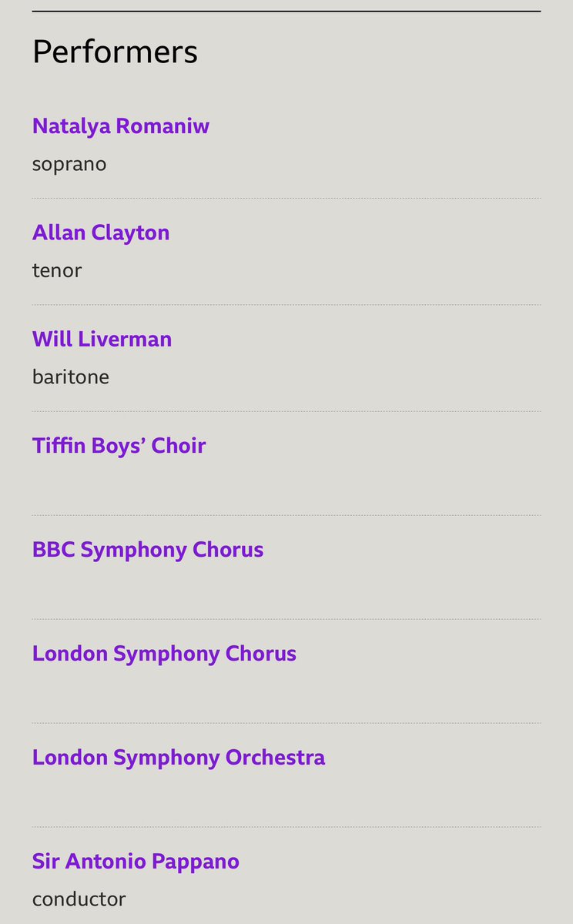573x924 pixels.
Task: Visit the Tiffin Boys' Choir page
Action: (x=119, y=446)
